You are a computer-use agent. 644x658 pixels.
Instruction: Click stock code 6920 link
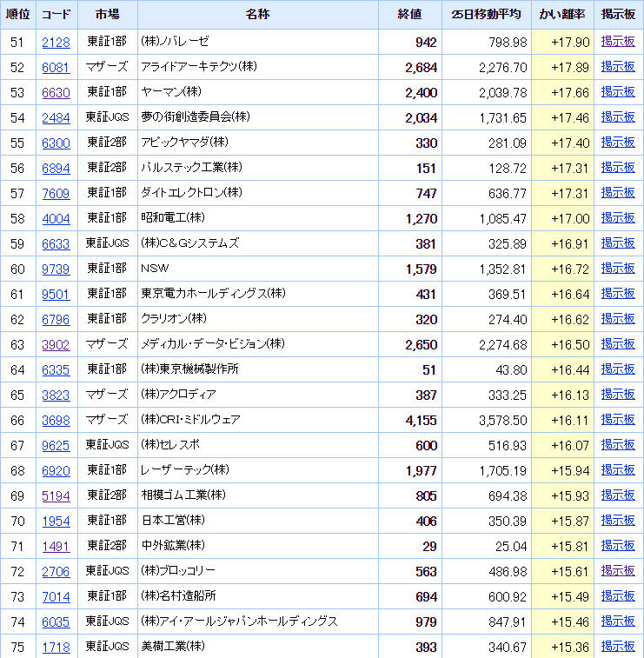(x=56, y=470)
